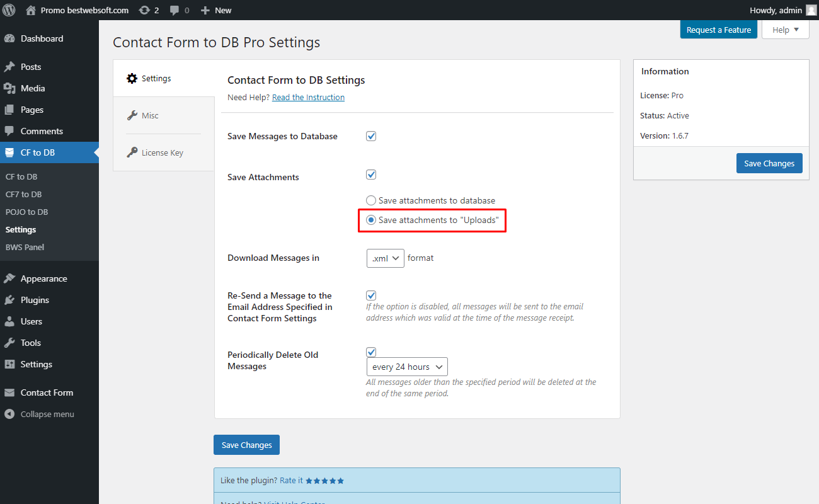The image size is (819, 504).
Task: Click the Status: Active text
Action: pyautogui.click(x=665, y=115)
